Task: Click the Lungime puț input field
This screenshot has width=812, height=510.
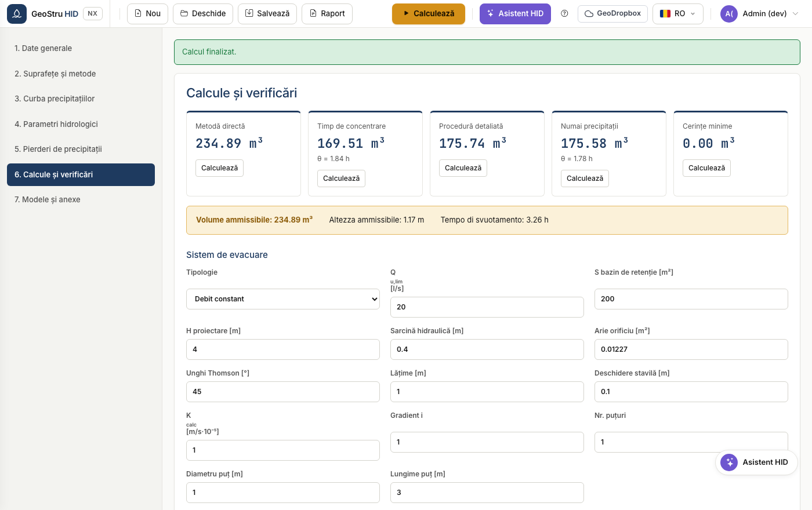Action: [487, 493]
